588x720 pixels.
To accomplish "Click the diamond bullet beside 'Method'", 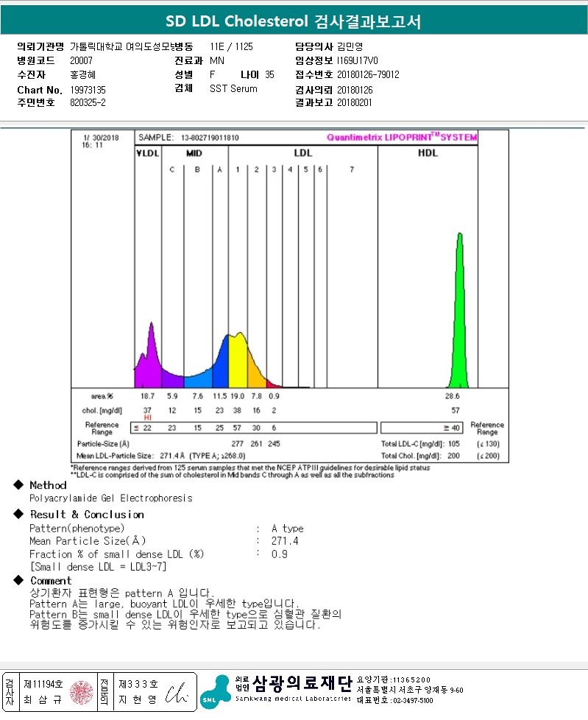I will [18, 484].
